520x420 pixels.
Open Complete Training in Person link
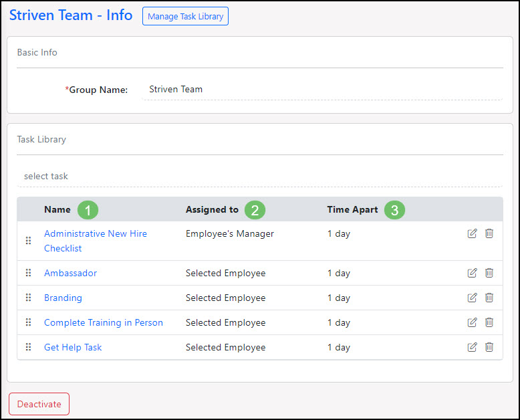pos(104,322)
